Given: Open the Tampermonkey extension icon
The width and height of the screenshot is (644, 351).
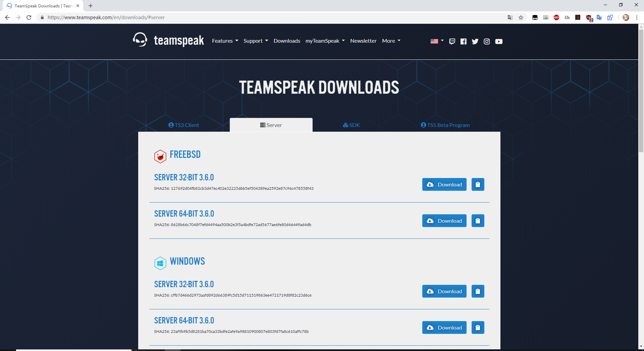Looking at the screenshot, I should pyautogui.click(x=535, y=17).
